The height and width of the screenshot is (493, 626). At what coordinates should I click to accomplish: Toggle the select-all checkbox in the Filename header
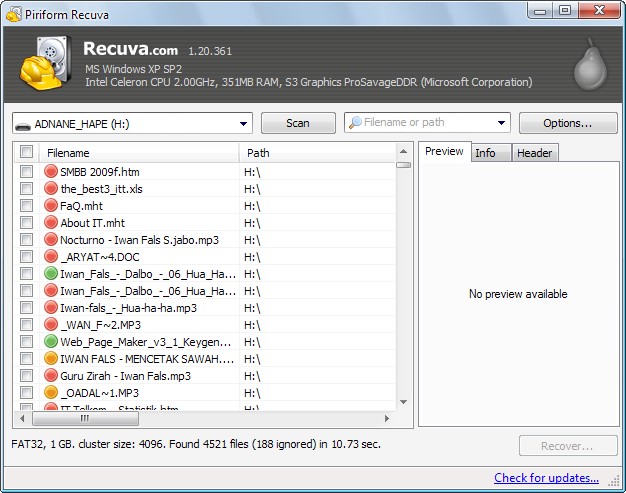click(27, 152)
